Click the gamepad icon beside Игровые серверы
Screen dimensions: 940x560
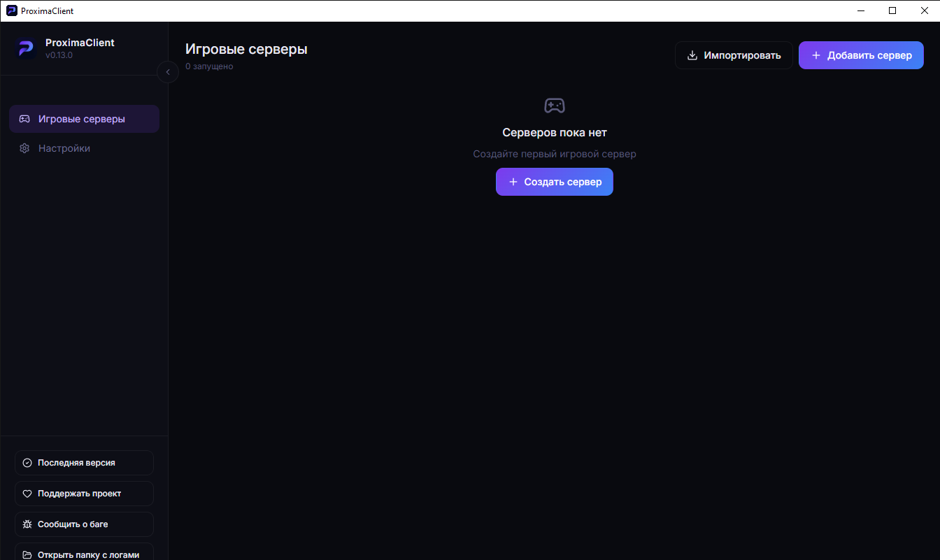pos(24,119)
